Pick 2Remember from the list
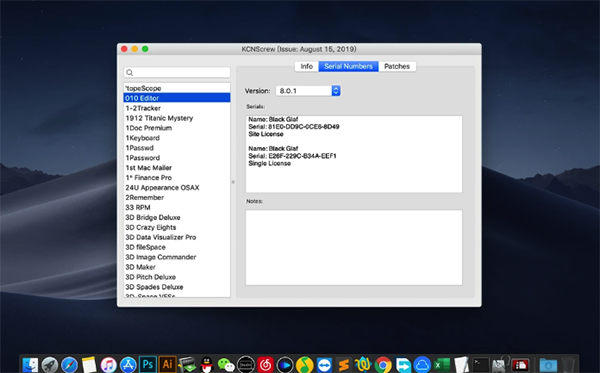Screen dimensions: 600x373 (x=177, y=197)
